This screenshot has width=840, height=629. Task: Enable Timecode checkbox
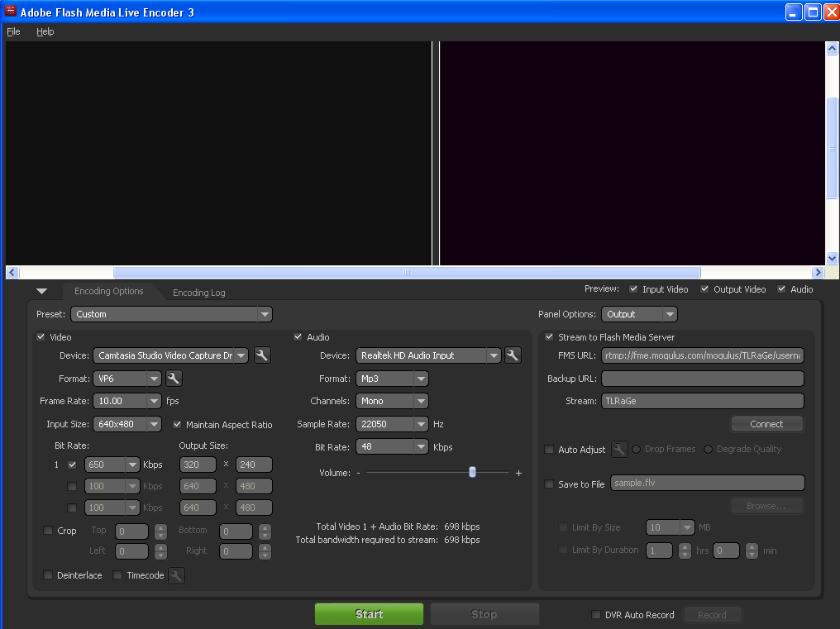pos(117,575)
